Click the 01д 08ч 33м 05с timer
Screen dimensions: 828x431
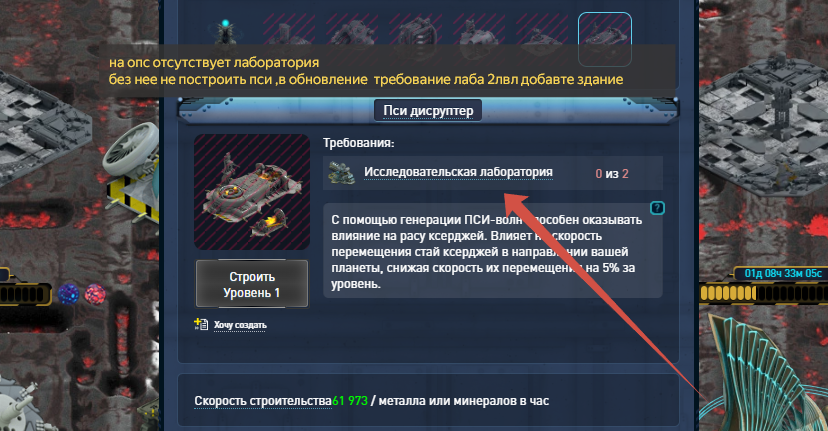[783, 273]
